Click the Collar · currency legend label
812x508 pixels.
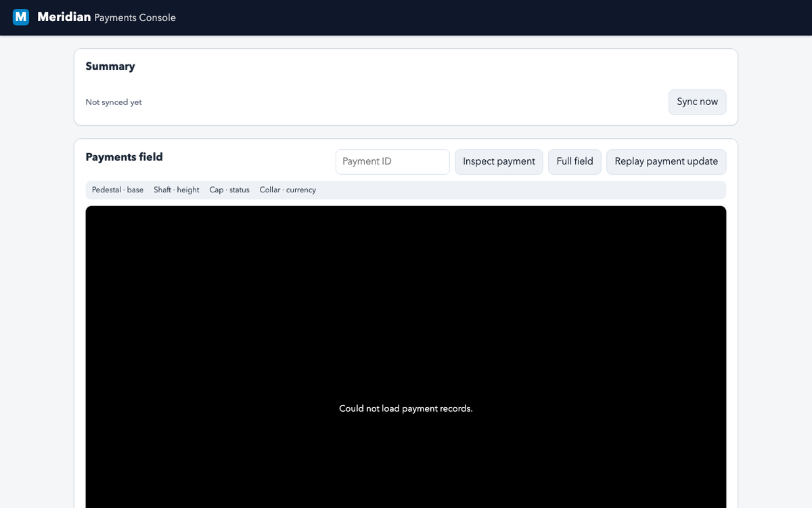(288, 190)
